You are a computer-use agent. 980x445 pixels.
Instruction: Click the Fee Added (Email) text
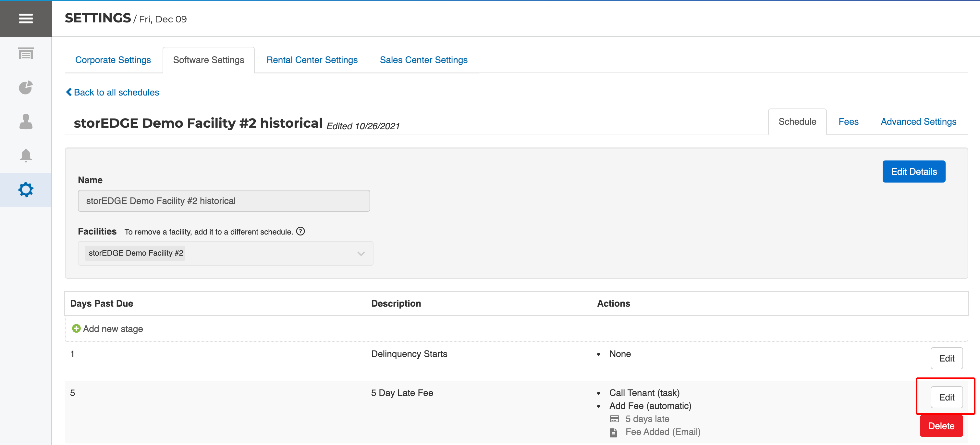click(x=663, y=432)
